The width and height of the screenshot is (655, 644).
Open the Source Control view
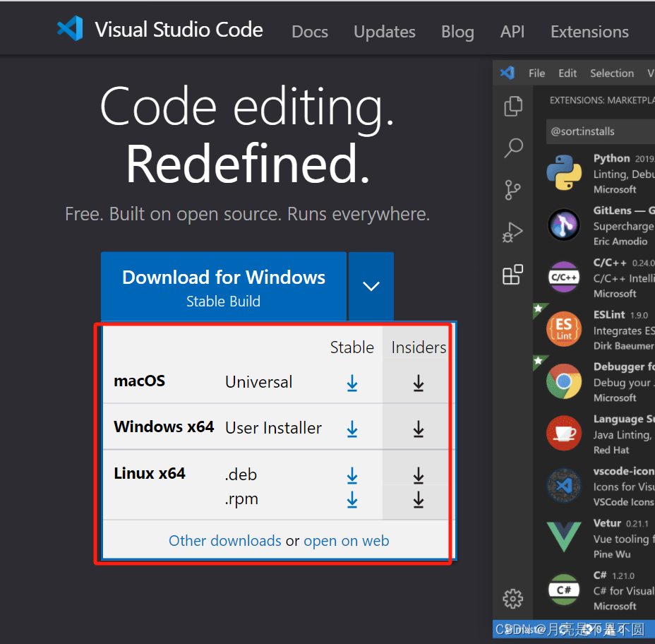[512, 190]
